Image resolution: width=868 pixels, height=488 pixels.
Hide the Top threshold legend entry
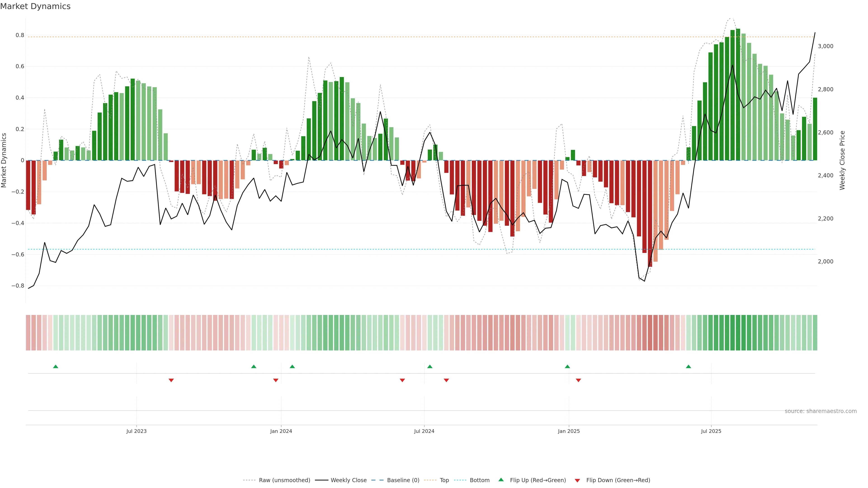pyautogui.click(x=444, y=480)
